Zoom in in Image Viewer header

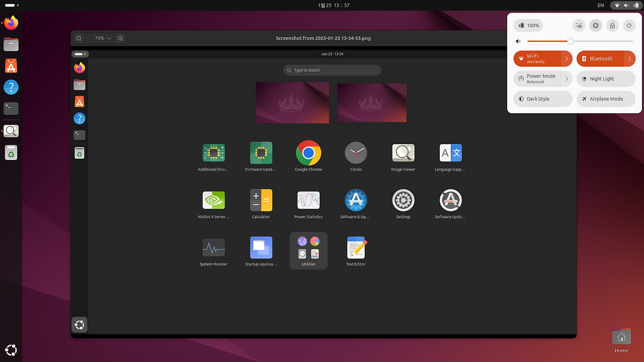(120, 38)
